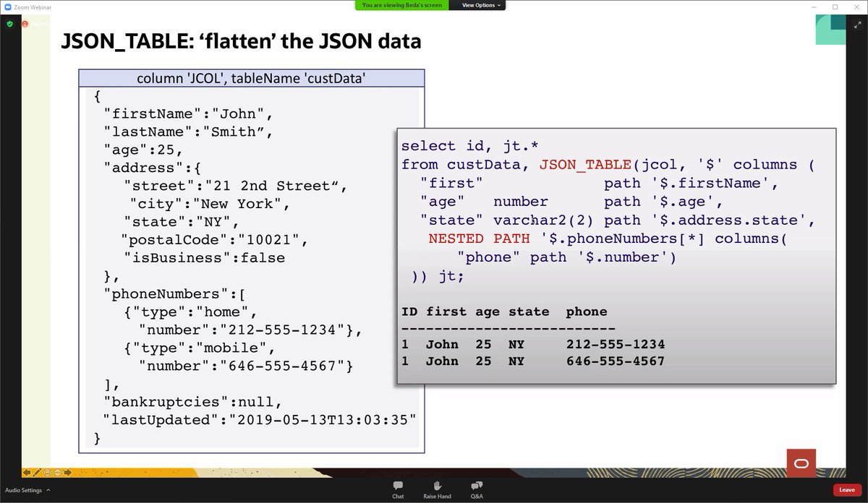This screenshot has height=503, width=868.
Task: Click the previous-slide arrow on presenter toolbar
Action: (x=26, y=472)
